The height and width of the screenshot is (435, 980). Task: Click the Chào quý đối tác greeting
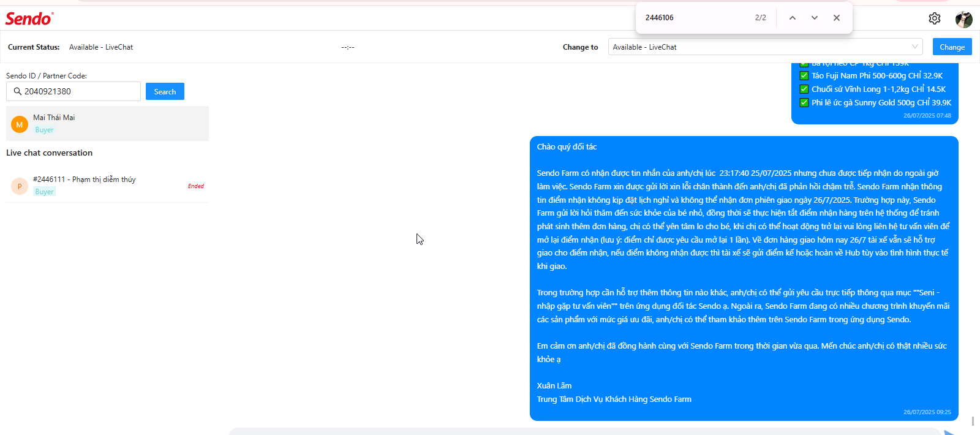(x=567, y=147)
